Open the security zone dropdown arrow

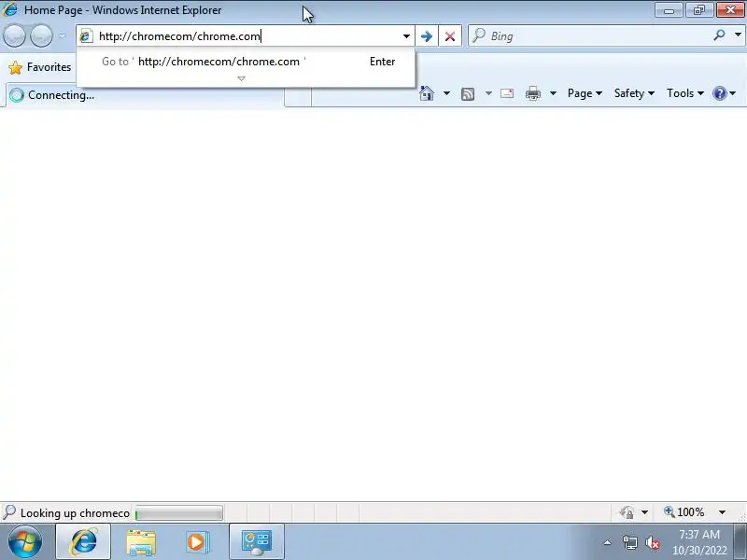(644, 512)
